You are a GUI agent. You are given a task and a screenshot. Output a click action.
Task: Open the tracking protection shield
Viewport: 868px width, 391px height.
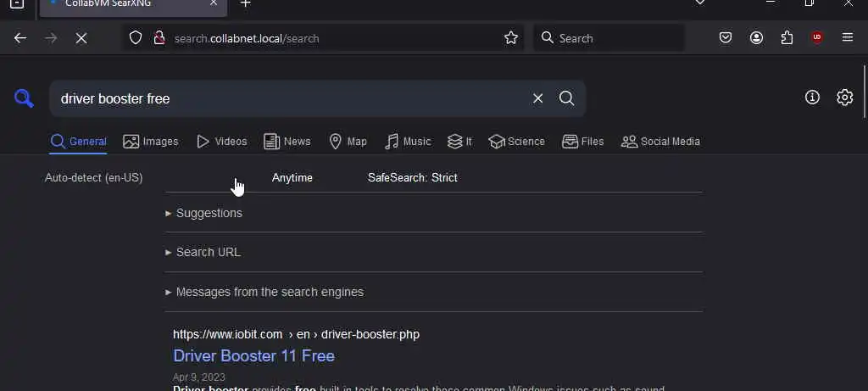tap(136, 37)
